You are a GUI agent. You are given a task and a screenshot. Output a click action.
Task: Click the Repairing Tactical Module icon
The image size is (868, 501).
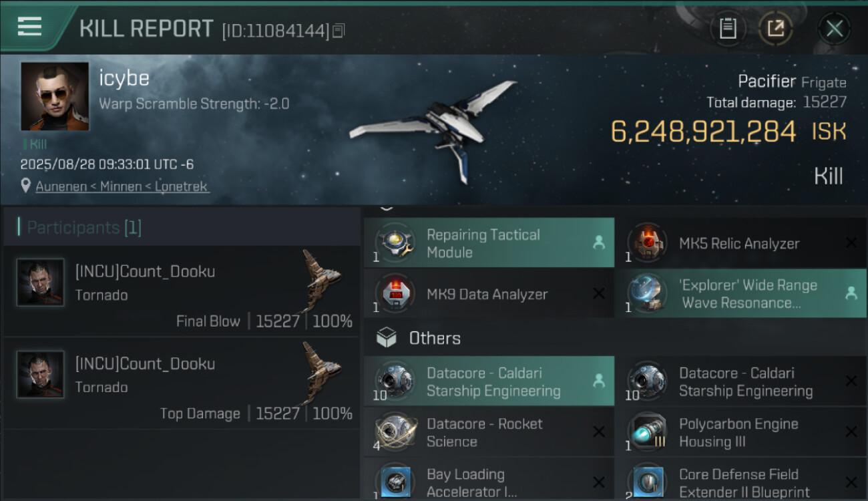(x=394, y=242)
